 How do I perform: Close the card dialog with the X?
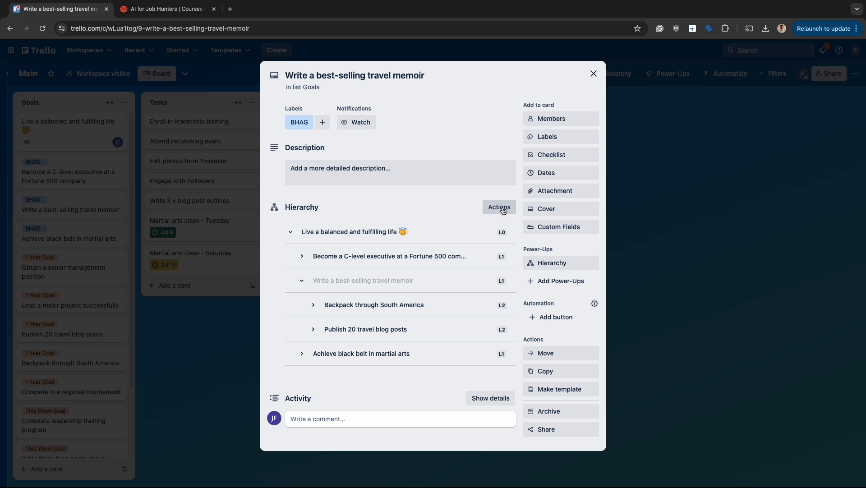[x=593, y=73]
